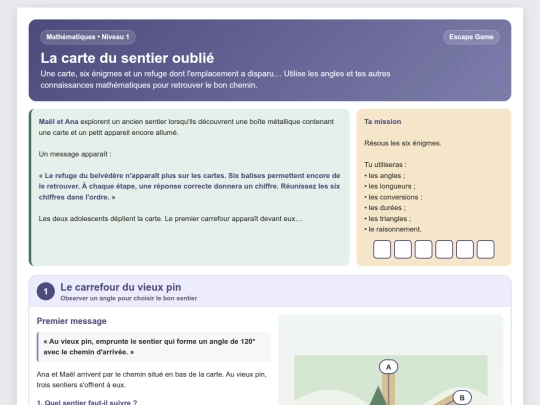Click heading 'Le carrefour du vieux pin'
The width and height of the screenshot is (540, 405).
(x=121, y=287)
